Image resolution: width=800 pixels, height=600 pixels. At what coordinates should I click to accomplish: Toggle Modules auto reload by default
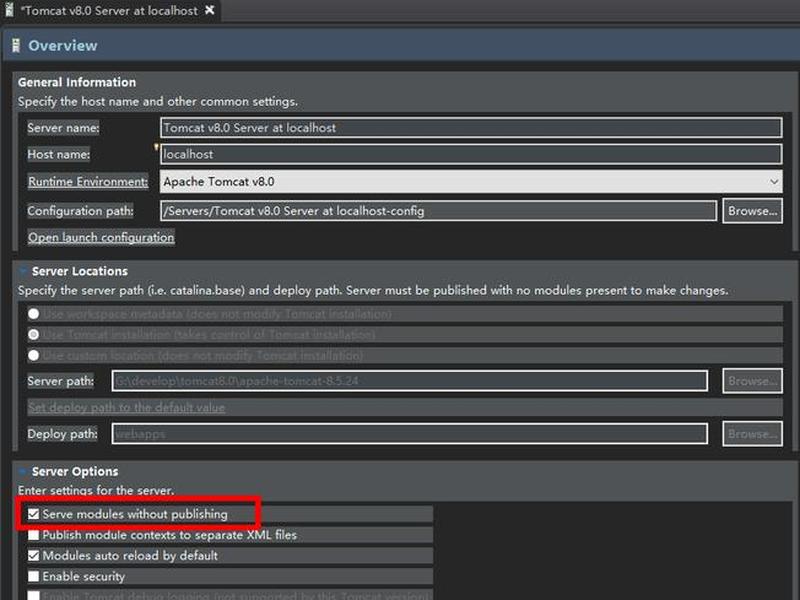(34, 556)
